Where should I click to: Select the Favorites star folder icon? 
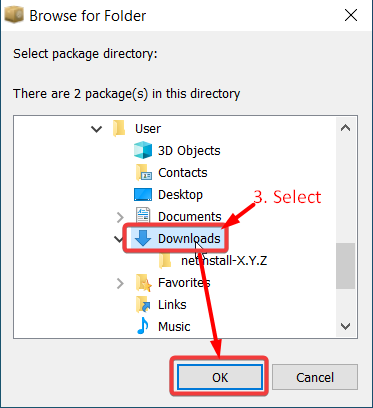[x=144, y=283]
